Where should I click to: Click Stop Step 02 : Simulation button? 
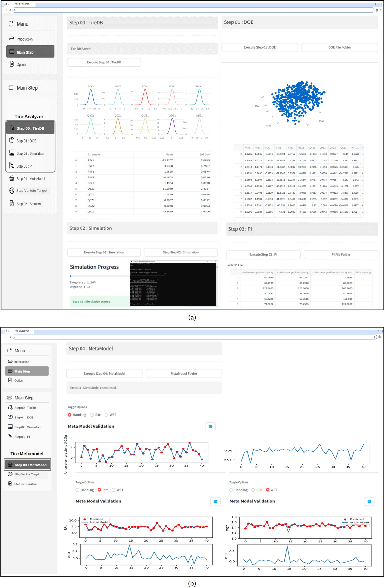click(181, 253)
